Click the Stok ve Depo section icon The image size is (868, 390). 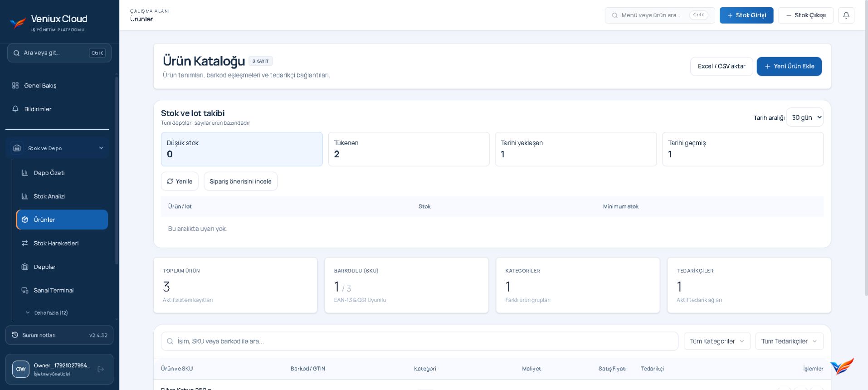[17, 148]
